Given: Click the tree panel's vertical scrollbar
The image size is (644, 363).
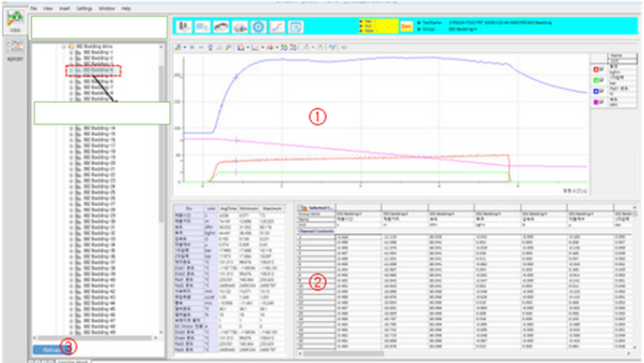Looking at the screenshot, I should pos(162,181).
